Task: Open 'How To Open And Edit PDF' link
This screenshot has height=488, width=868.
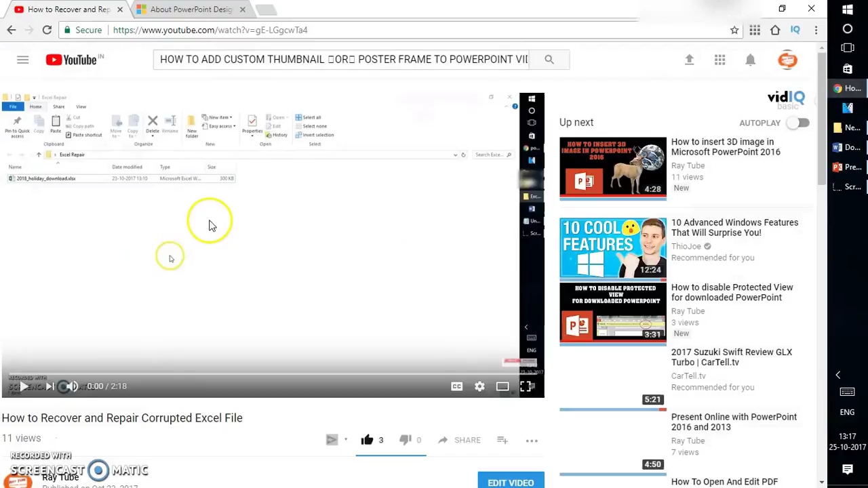Action: 724,482
